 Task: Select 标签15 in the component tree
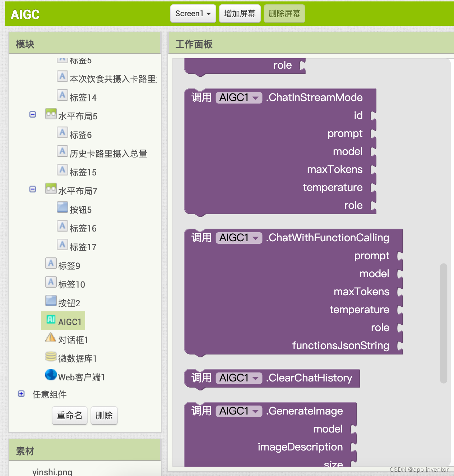point(83,172)
